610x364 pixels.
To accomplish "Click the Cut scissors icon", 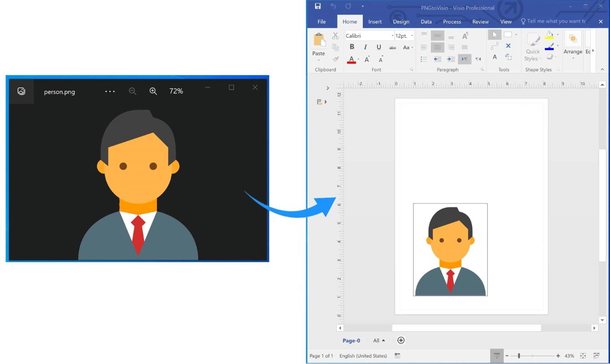I will pos(335,36).
